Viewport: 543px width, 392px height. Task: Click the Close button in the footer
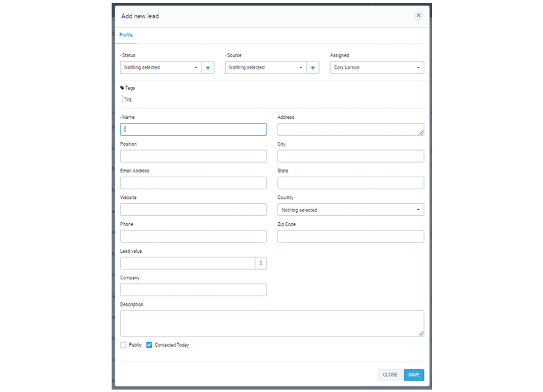[x=390, y=375]
